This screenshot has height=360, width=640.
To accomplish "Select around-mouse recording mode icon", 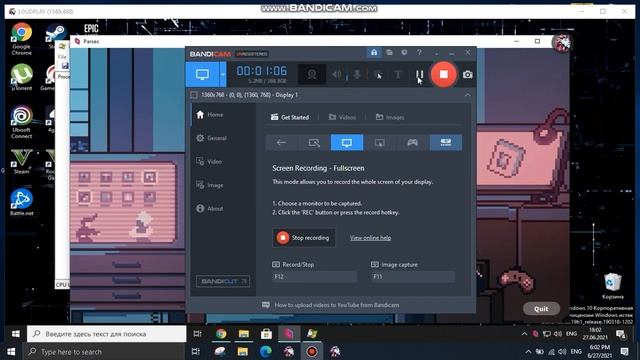I will click(380, 142).
